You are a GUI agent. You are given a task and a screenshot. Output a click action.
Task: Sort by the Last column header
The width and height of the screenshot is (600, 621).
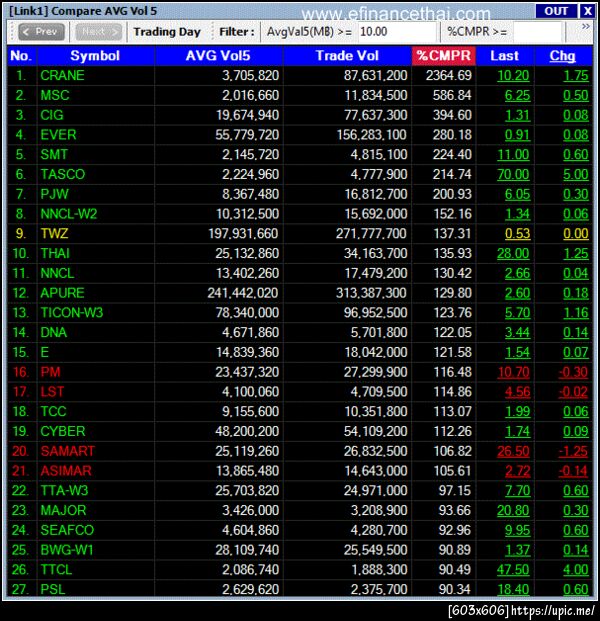(505, 56)
